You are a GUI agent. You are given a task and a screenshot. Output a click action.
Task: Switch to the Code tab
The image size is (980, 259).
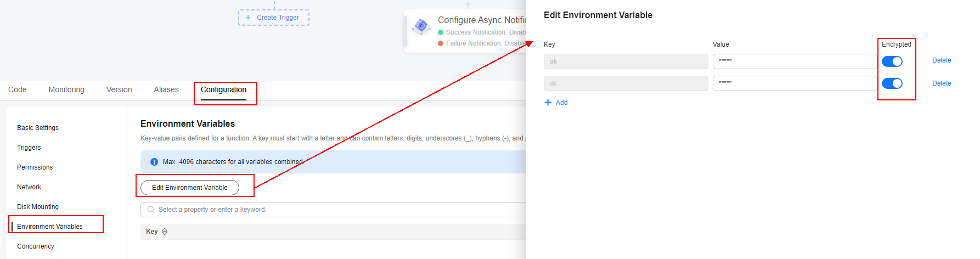[x=18, y=89]
